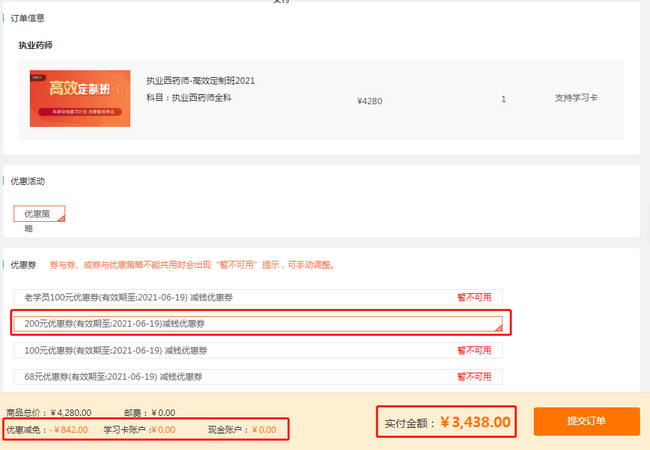
Task: Click the 现金账户 ¥0.00 amount
Action: click(263, 430)
